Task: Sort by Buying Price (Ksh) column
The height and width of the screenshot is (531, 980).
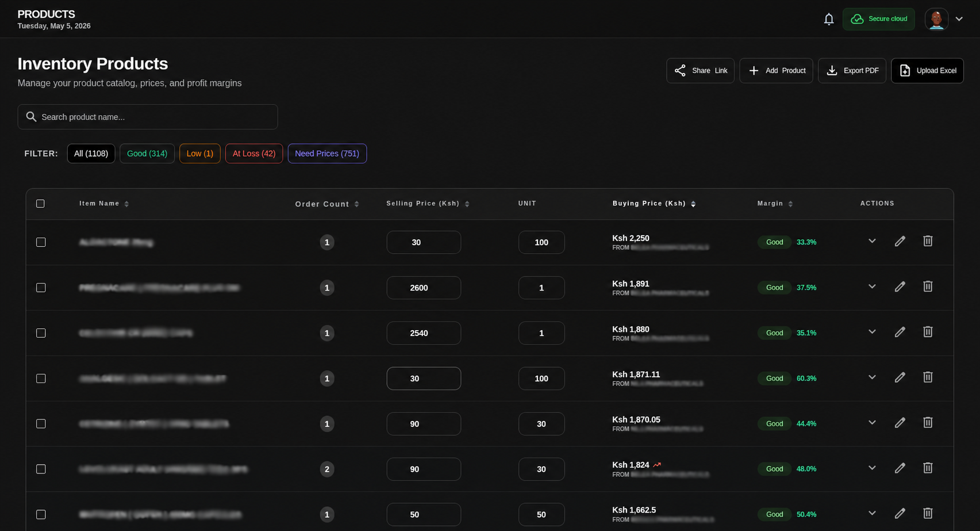Action: click(x=654, y=204)
